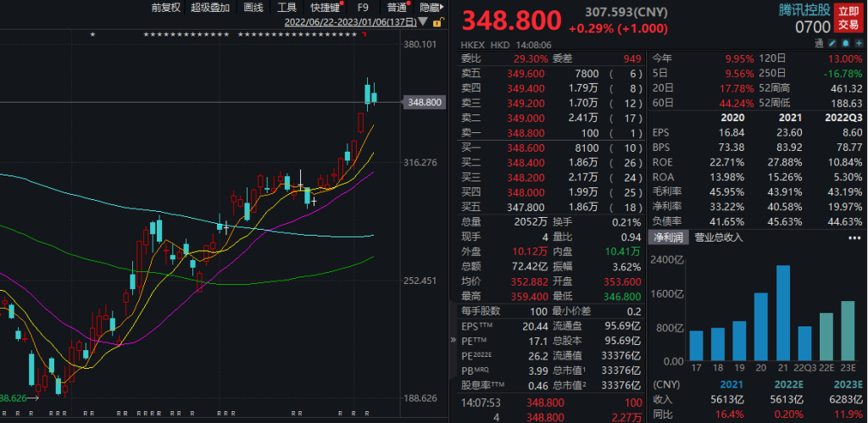Set a price alert with the bell icon
Viewport: 868px width, 423px height.
tap(846, 43)
